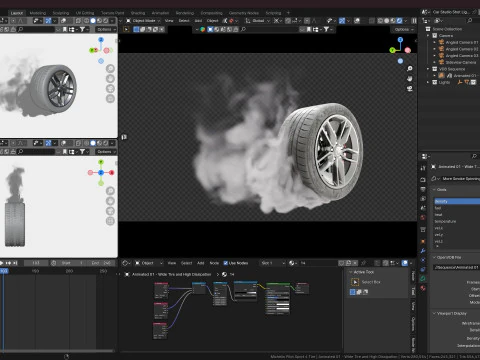Select the density grid in Grids list
The width and height of the screenshot is (480, 360).
457,201
